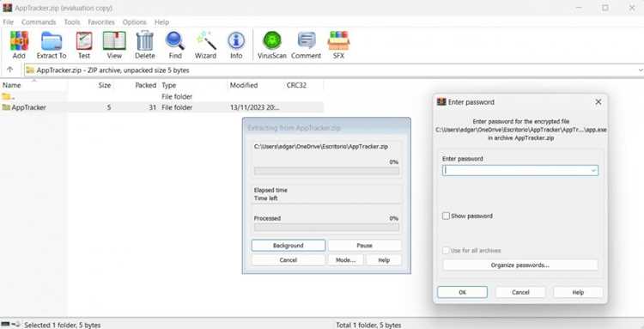
Task: Sort file list by Modified column
Action: point(244,85)
